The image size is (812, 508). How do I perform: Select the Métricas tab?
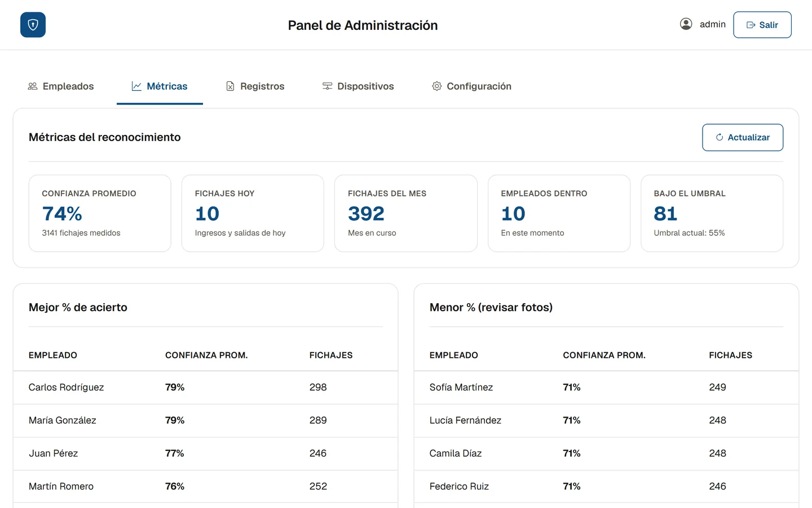click(x=160, y=86)
